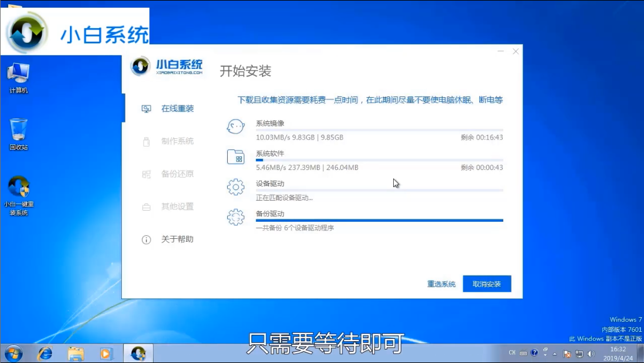
Task: Open the CH input language indicator
Action: point(512,352)
